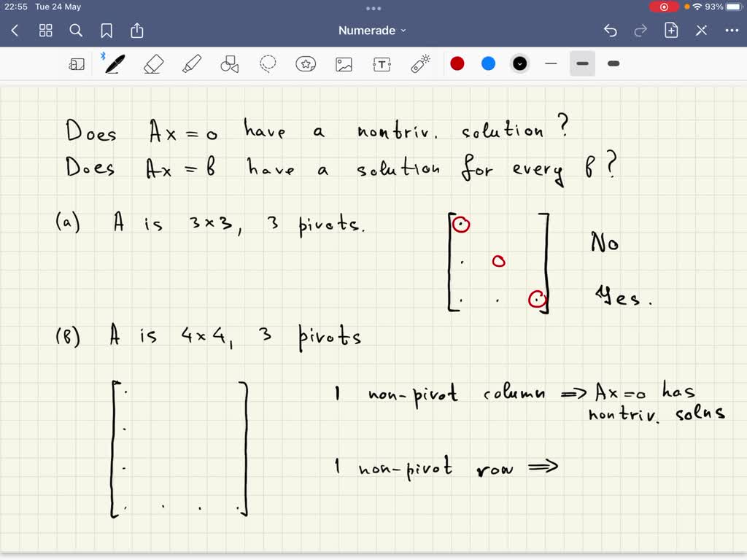The width and height of the screenshot is (747, 560).
Task: Open the Share menu
Action: (x=136, y=30)
